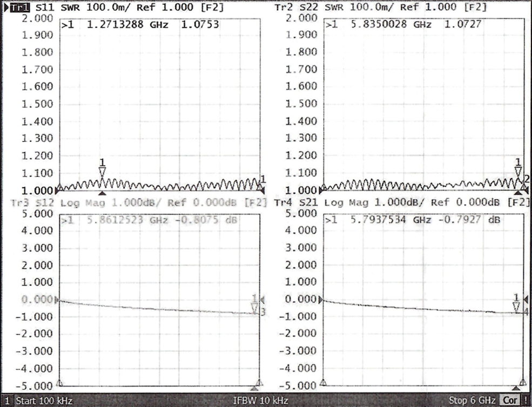The width and height of the screenshot is (532, 407).
Task: Select marker 1 on faded S12 trace
Action: click(254, 308)
